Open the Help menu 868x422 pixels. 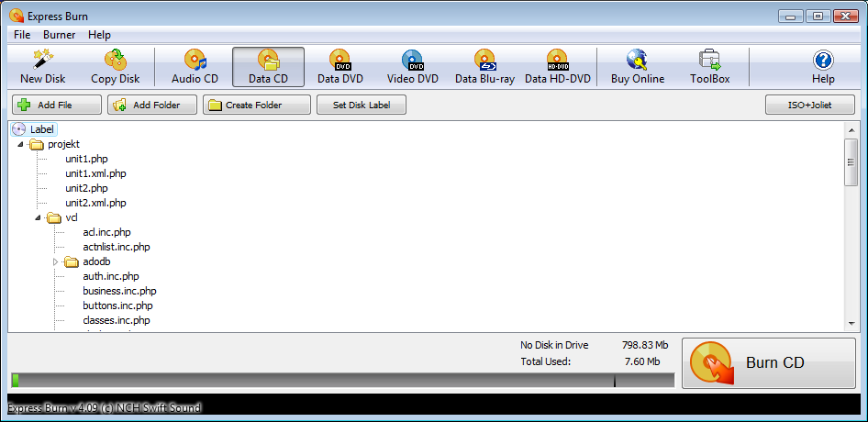pyautogui.click(x=100, y=35)
